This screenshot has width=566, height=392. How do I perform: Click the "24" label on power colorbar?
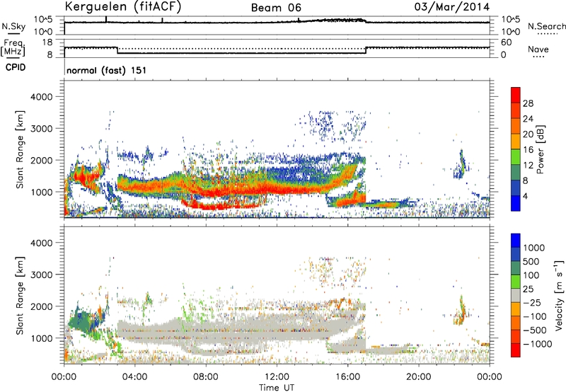528,119
